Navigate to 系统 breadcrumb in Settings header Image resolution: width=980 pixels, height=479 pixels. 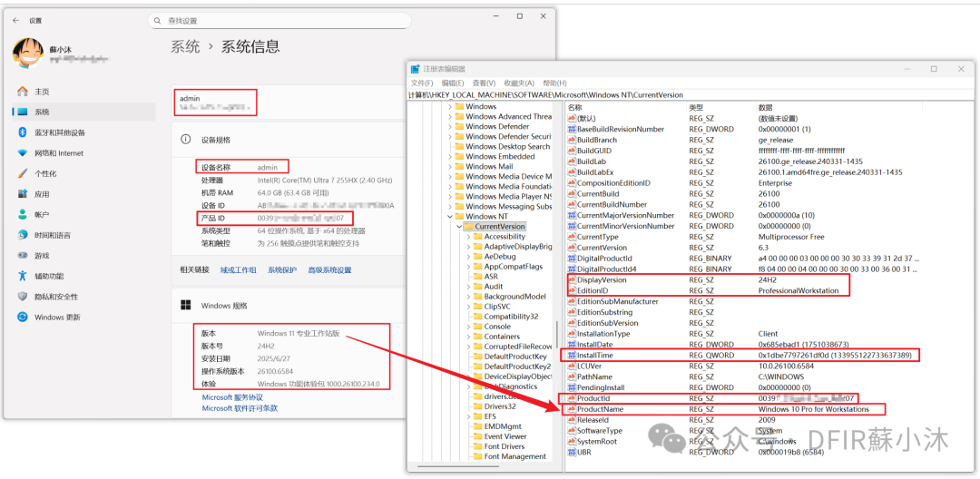coord(186,46)
